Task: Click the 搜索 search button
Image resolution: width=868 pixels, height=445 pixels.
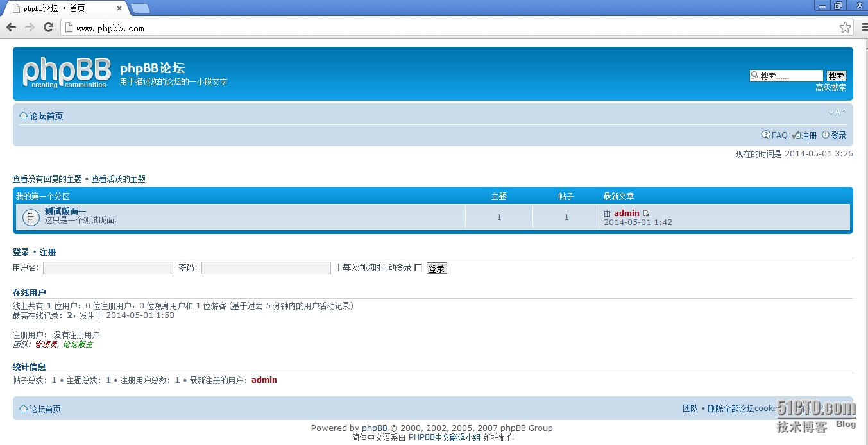Action: coord(836,76)
